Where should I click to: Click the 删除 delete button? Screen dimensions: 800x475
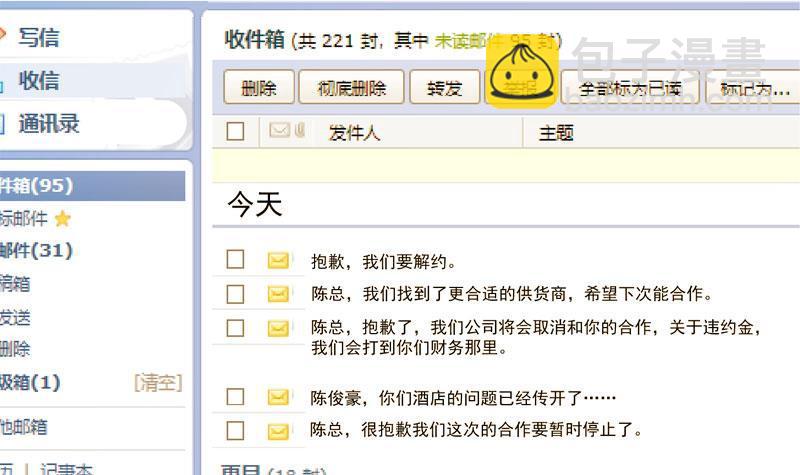pos(259,87)
